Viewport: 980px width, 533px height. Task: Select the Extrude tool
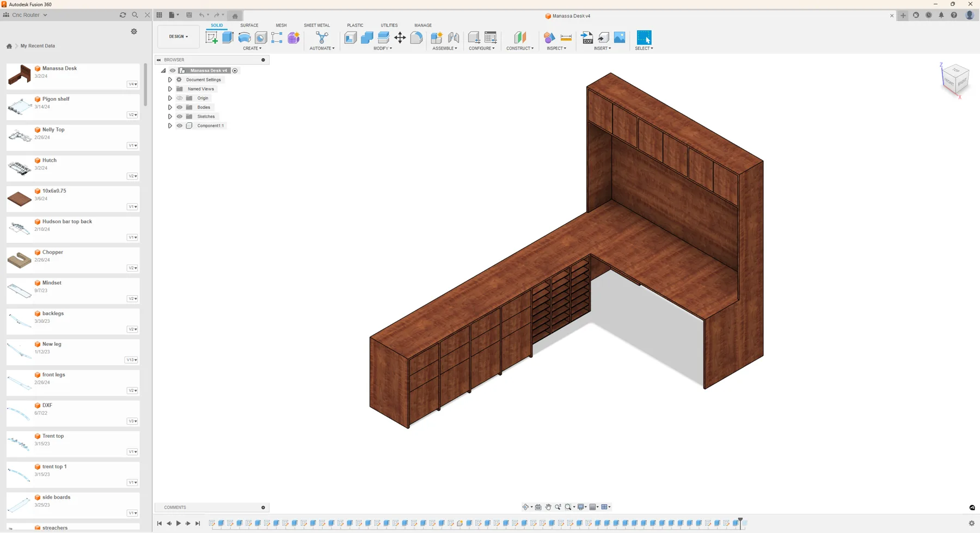pos(228,37)
